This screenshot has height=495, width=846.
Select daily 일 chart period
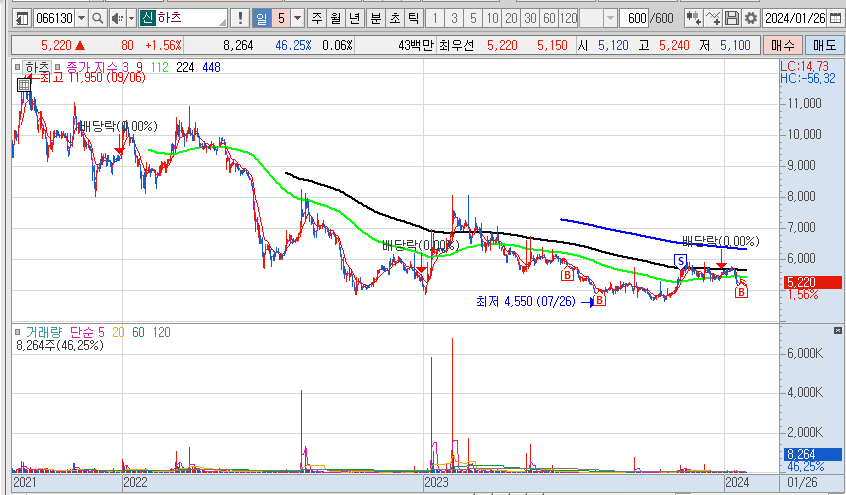click(x=262, y=18)
